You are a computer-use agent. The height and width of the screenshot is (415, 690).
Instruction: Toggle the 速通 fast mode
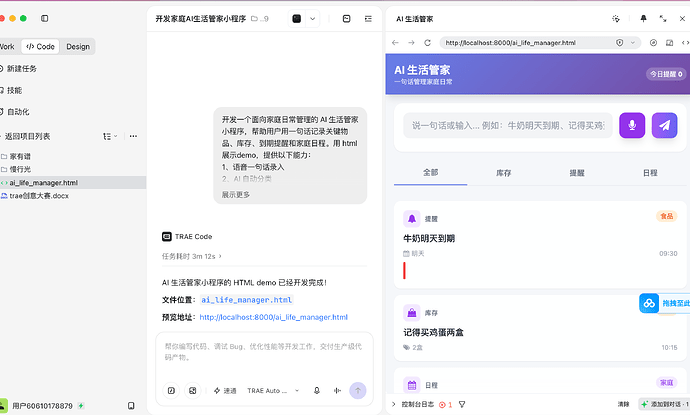click(x=225, y=390)
